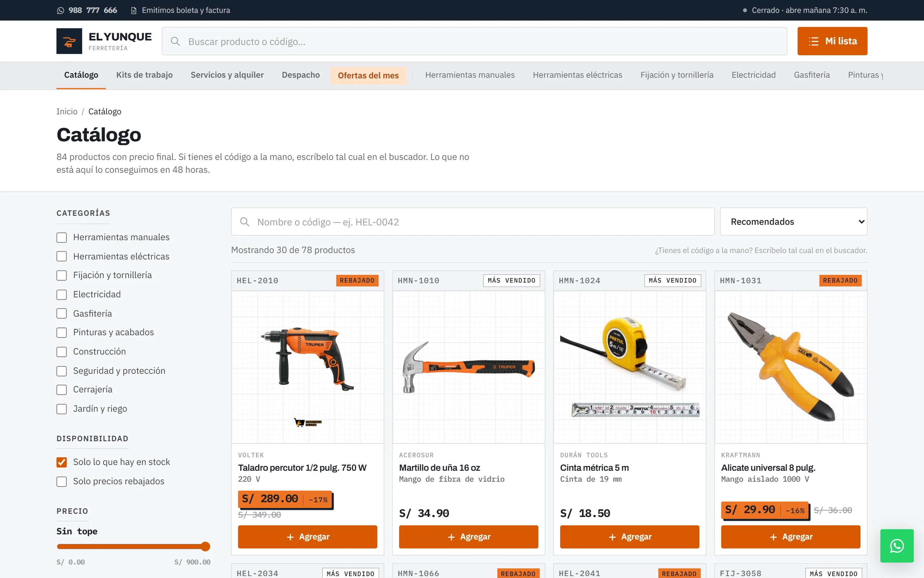
Task: Click the MÁS VENDIDO badge on HMN-1024 card
Action: (672, 281)
